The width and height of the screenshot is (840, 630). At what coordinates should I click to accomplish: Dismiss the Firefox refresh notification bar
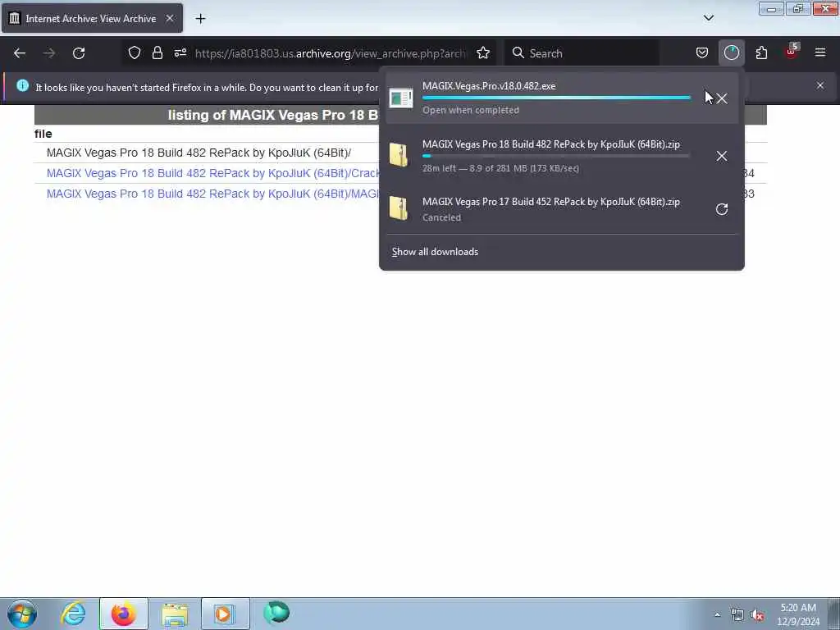[x=820, y=85]
